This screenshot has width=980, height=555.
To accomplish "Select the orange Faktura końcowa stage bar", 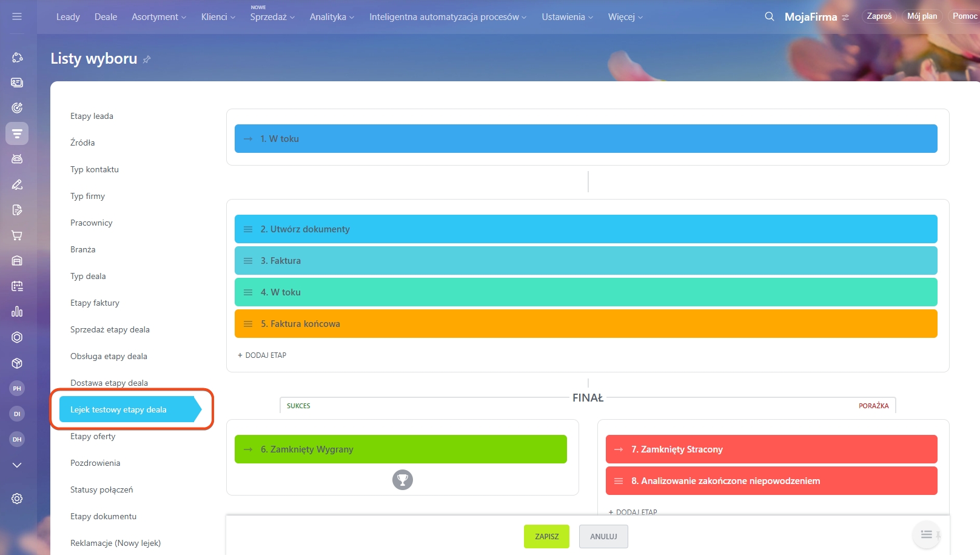I will point(586,324).
